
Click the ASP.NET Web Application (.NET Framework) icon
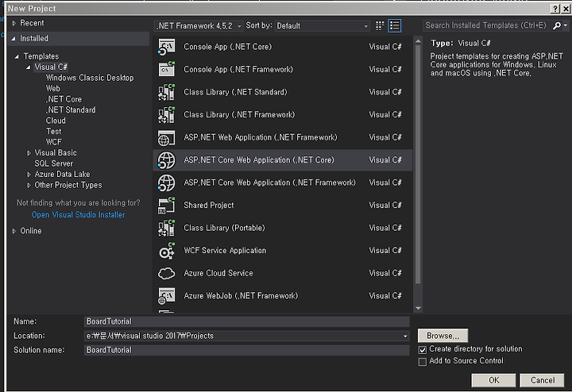[x=166, y=137]
